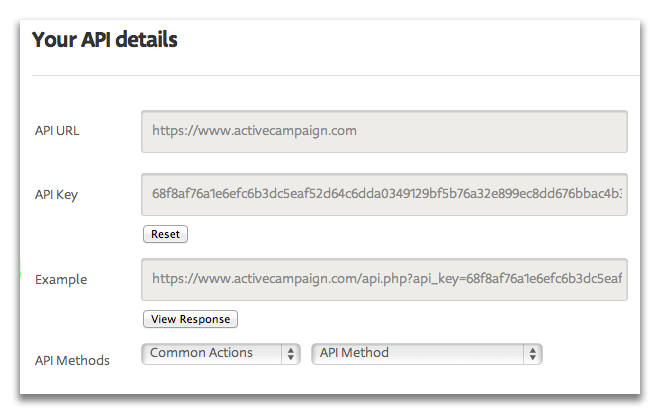Click the API Key label
This screenshot has width=660, height=414.
[56, 195]
